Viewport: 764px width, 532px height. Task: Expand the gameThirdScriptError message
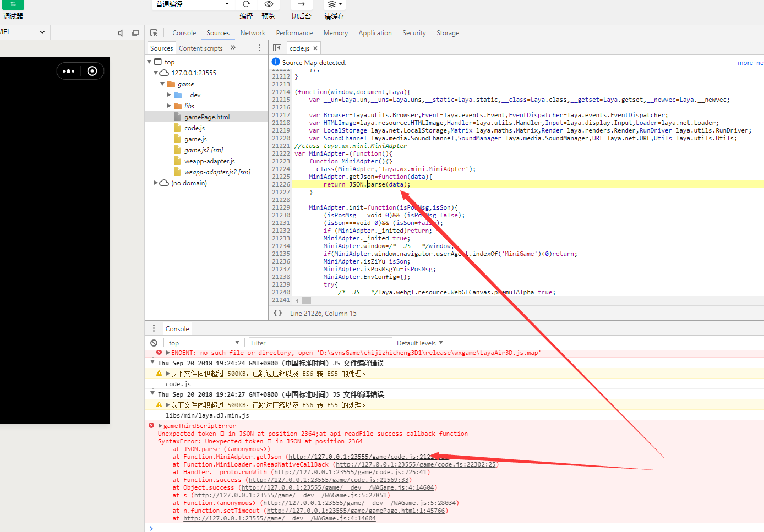click(x=160, y=426)
